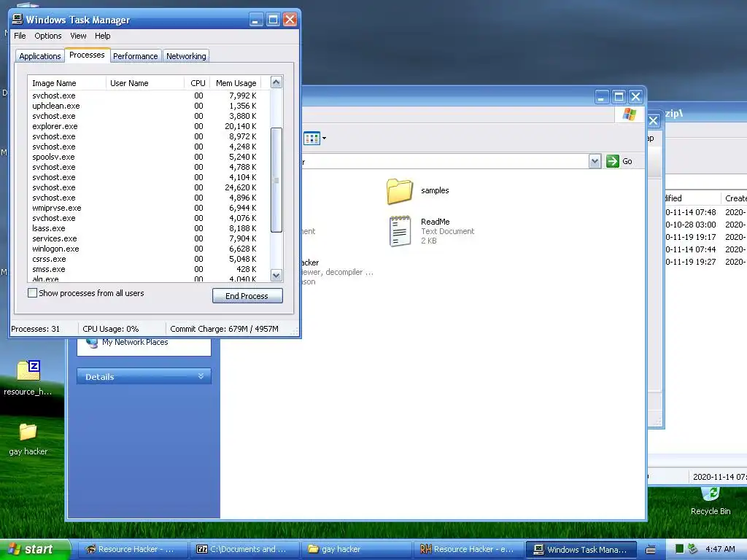Screen dimensions: 747x560
Task: Sort by CPU column header
Action: (x=197, y=83)
